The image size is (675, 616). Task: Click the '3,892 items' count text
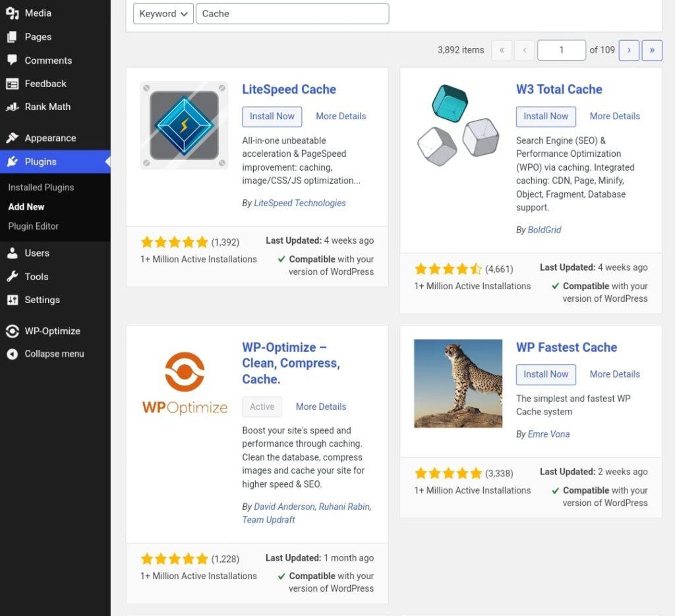tap(461, 50)
